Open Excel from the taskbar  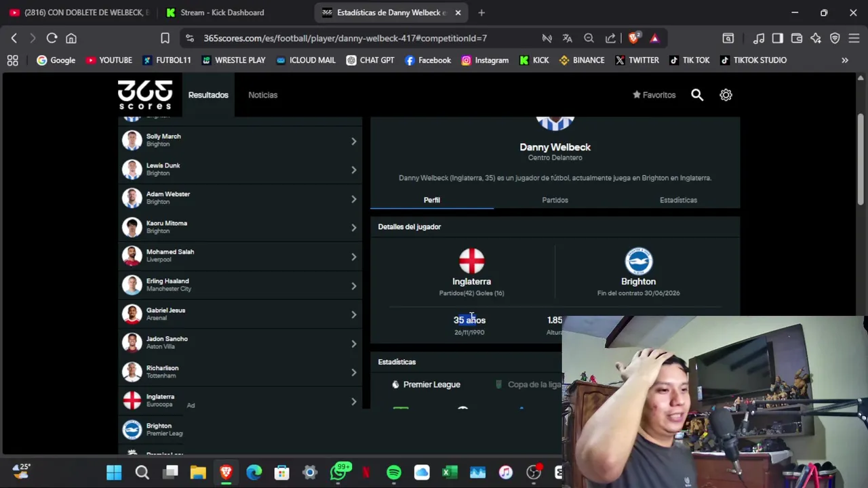450,472
